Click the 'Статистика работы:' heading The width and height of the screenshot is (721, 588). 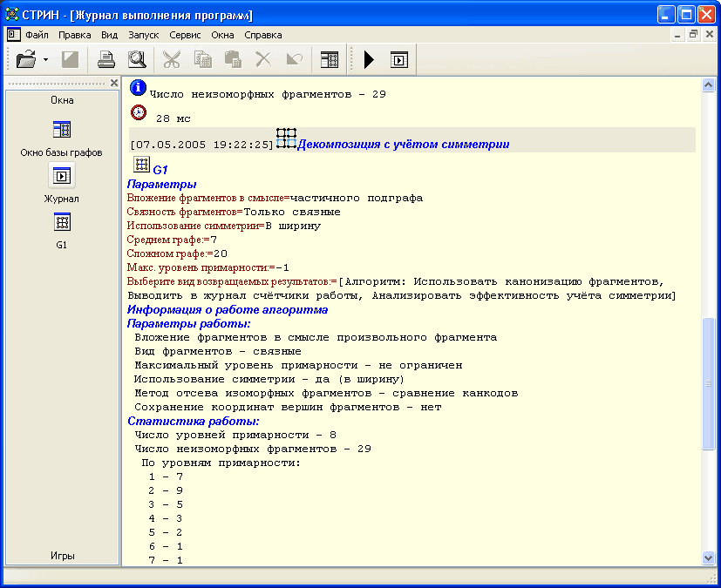[194, 421]
